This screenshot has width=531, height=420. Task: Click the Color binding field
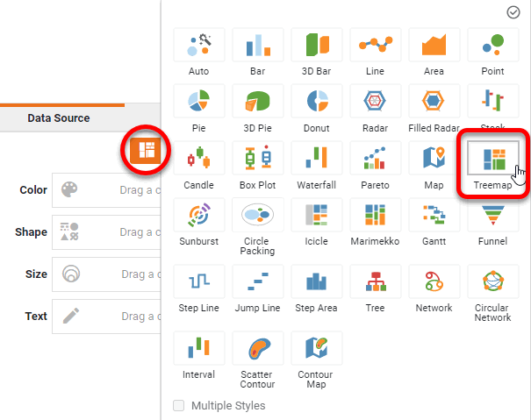[105, 189]
